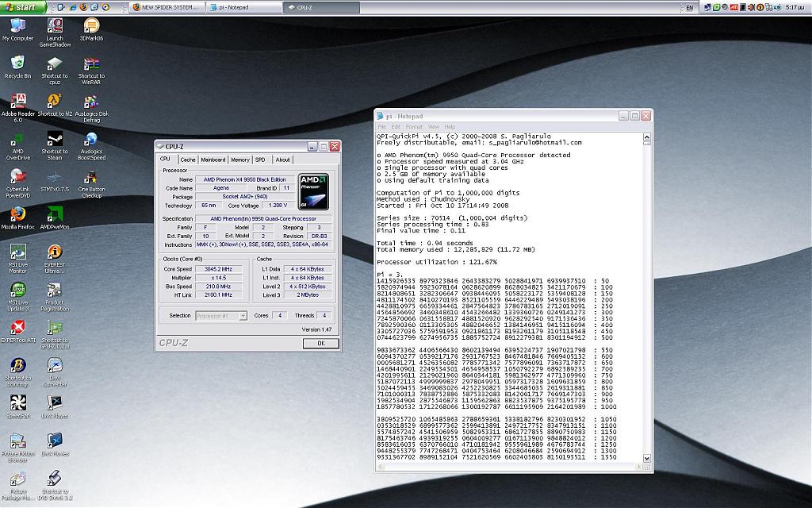Switch to pi - Notepad taskbar button
The image size is (812, 508).
pyautogui.click(x=244, y=7)
